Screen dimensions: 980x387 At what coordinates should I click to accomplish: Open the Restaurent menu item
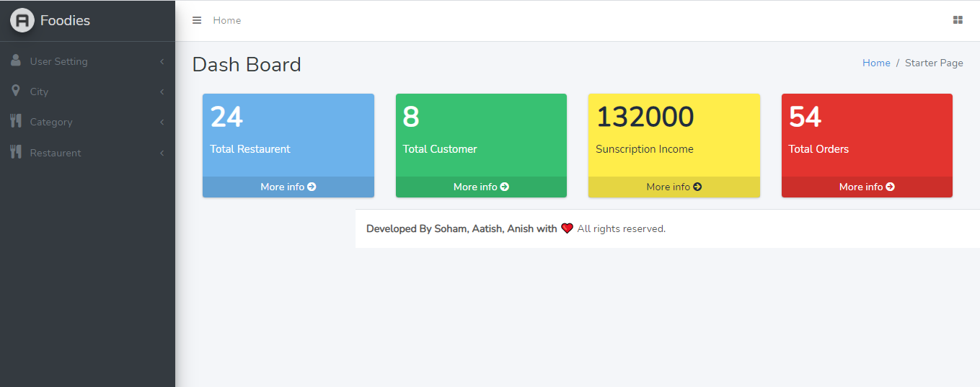click(x=87, y=153)
